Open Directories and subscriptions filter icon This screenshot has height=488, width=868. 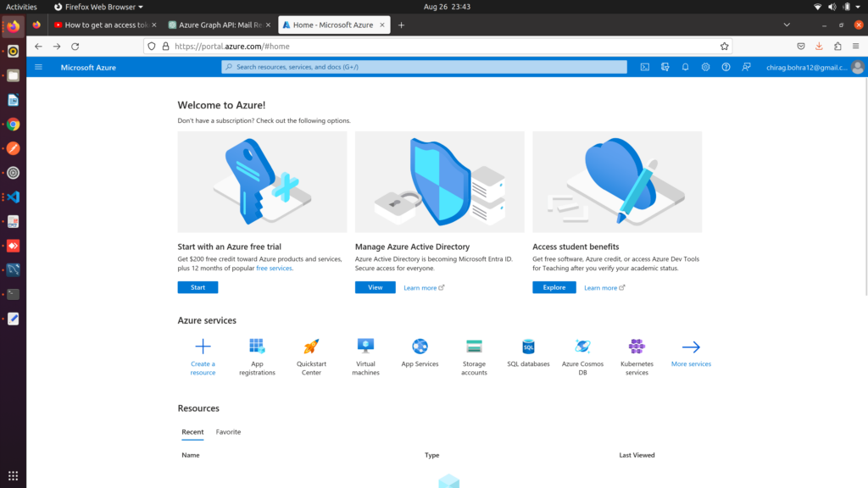pos(665,67)
